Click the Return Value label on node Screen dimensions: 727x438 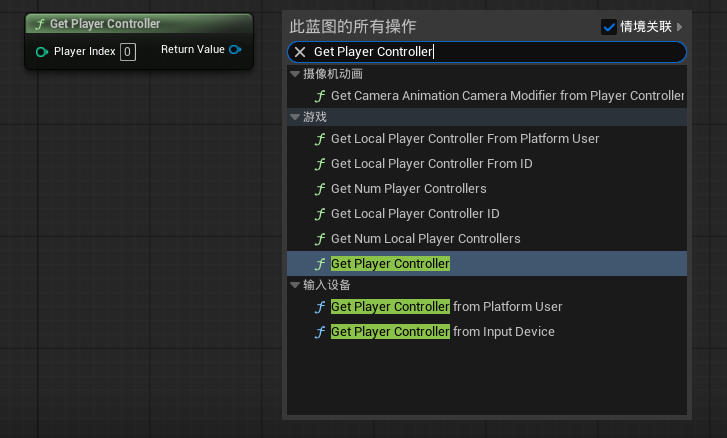193,49
